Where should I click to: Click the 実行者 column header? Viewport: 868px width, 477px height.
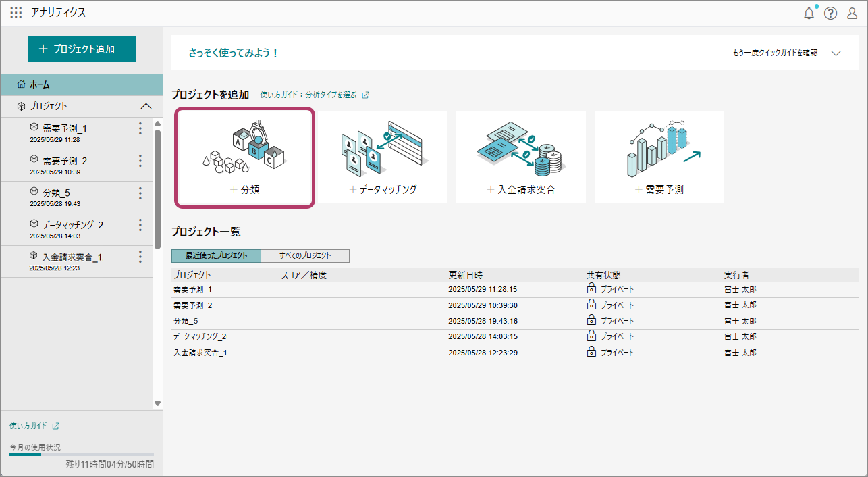pyautogui.click(x=737, y=276)
